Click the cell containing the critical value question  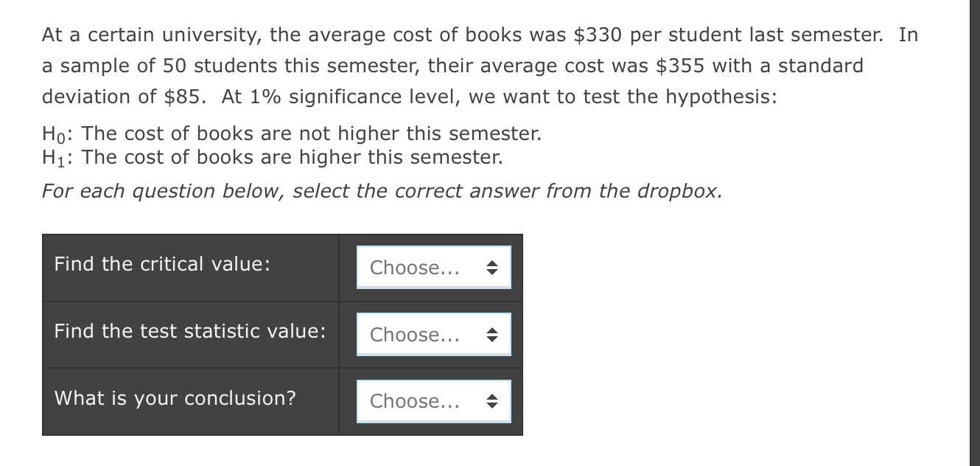tap(190, 267)
